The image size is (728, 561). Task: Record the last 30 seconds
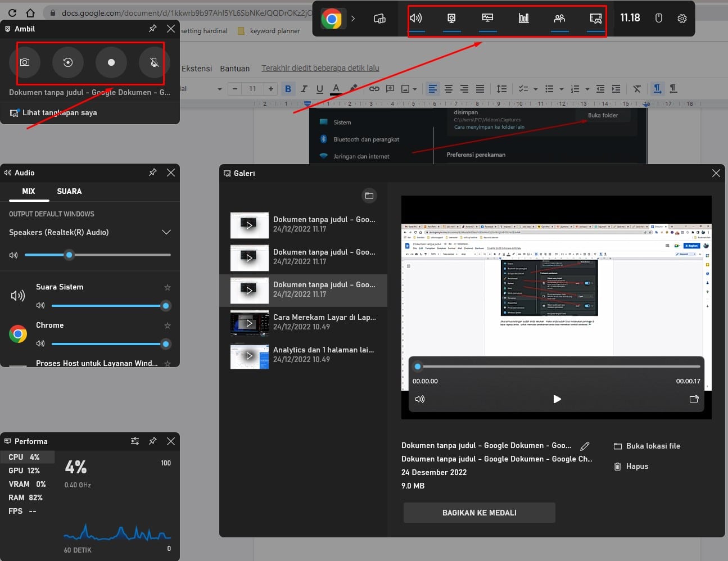point(68,62)
